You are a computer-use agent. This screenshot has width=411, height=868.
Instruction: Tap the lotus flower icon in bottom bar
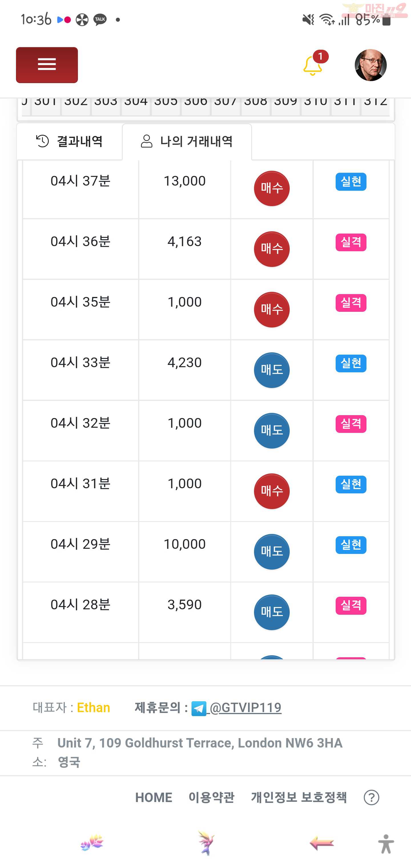pos(92,843)
